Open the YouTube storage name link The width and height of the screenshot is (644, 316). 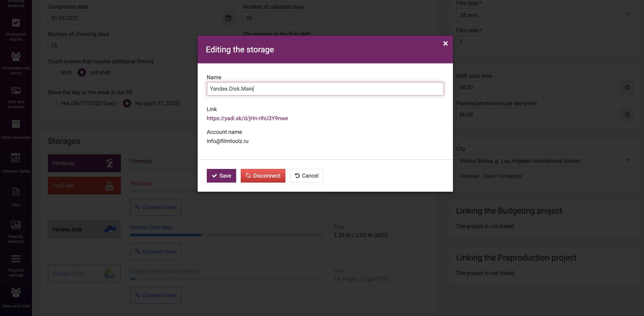click(140, 183)
